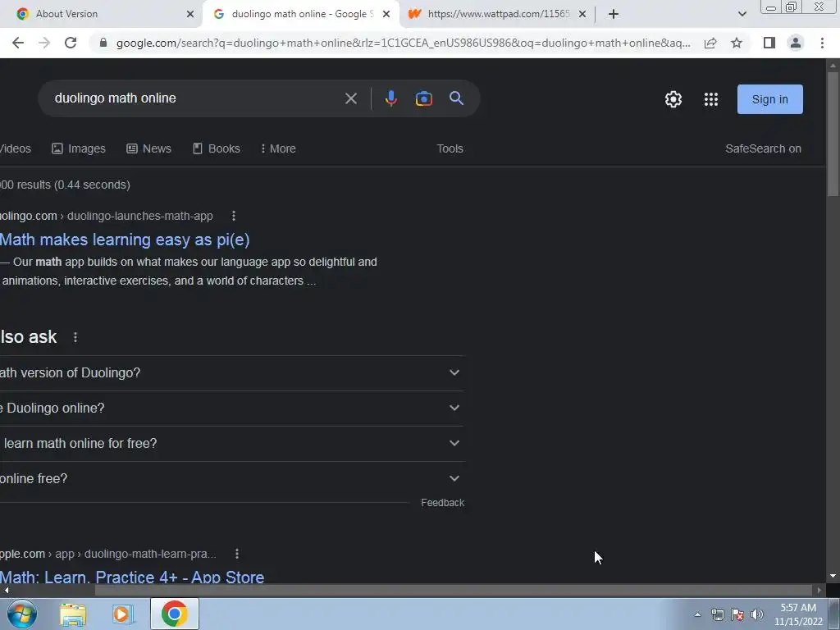
Task: Search by image with camera icon
Action: tap(424, 98)
